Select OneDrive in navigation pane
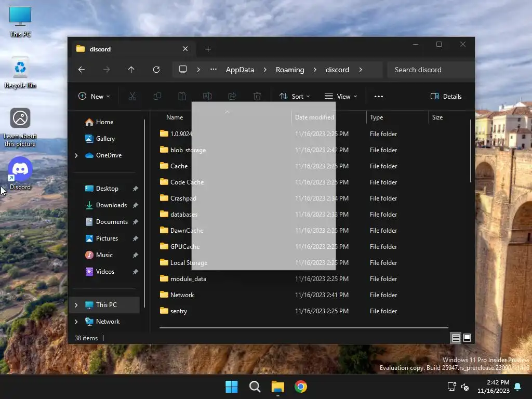 [109, 155]
